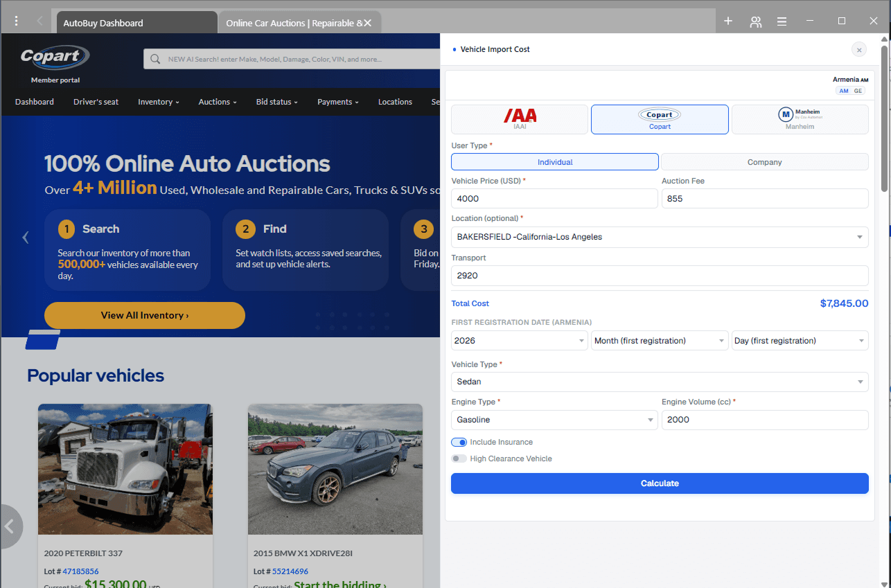
Task: Open the Location dropdown showing Bakersfield
Action: point(660,237)
